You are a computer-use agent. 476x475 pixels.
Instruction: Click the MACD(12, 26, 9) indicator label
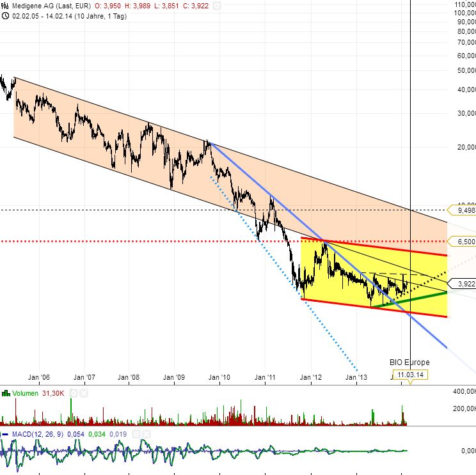point(38,434)
